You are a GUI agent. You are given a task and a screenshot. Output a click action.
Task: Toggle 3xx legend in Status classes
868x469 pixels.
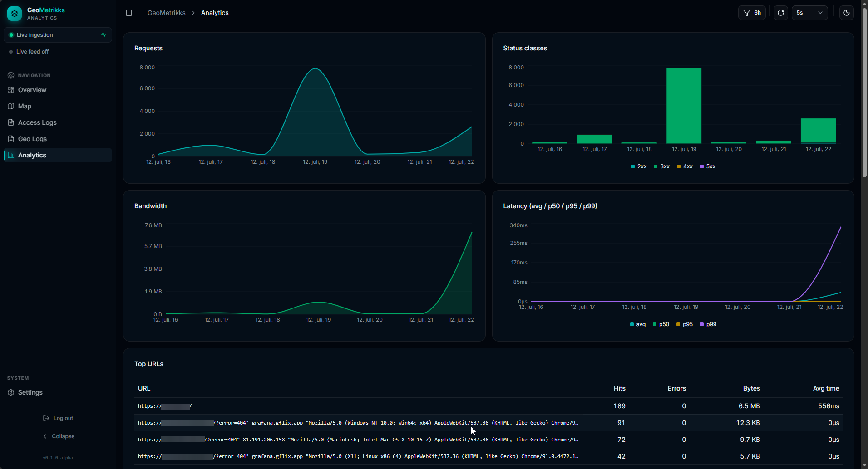click(x=661, y=166)
